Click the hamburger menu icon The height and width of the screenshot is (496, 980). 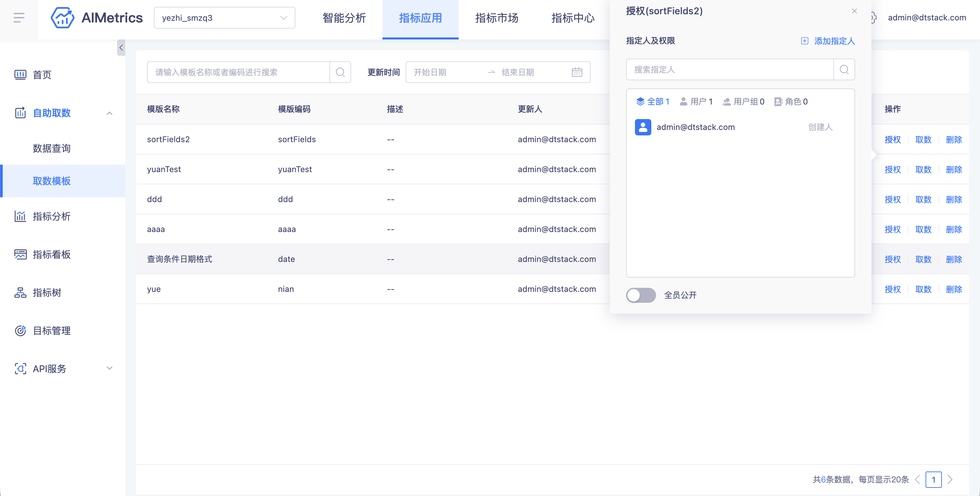coord(19,17)
